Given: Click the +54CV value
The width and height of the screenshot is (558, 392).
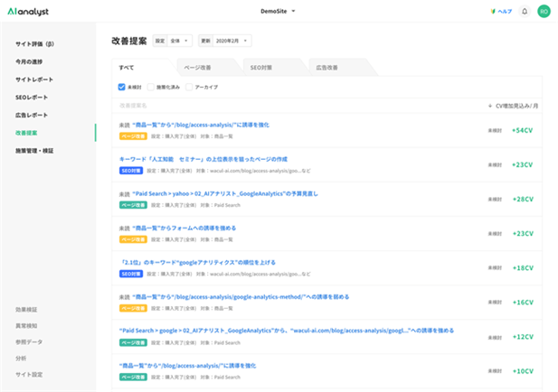Looking at the screenshot, I should [522, 130].
